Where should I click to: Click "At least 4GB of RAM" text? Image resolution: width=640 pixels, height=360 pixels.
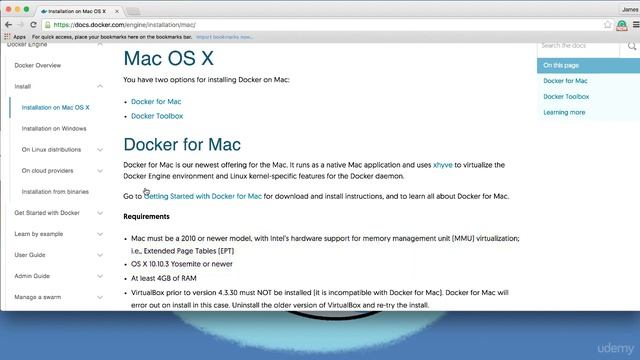[164, 278]
